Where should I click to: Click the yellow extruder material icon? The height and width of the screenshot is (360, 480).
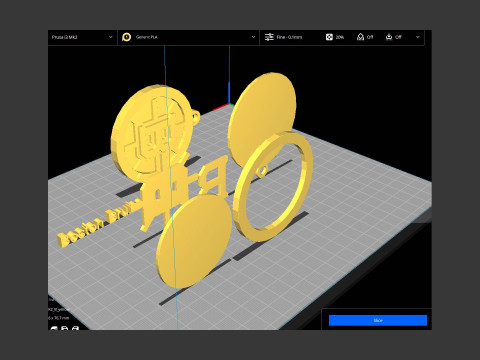(x=126, y=37)
